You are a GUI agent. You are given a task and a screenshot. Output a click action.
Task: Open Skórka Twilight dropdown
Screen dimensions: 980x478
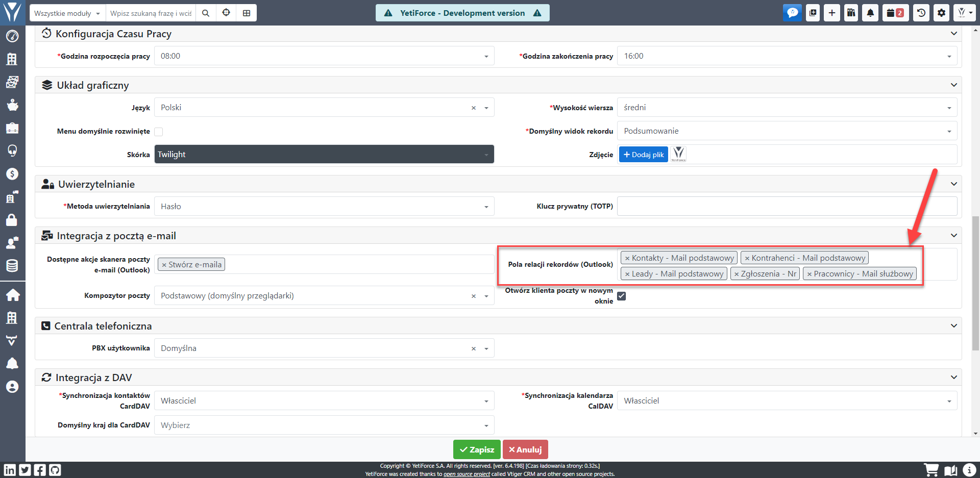click(324, 154)
